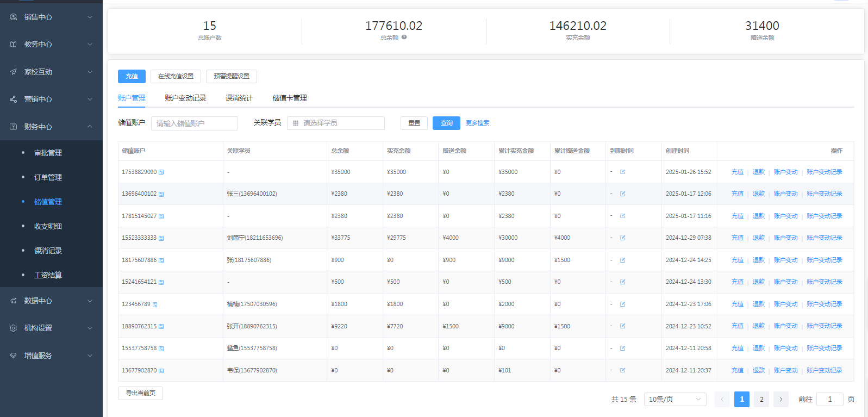Click detail icon next to account 17538829090

tap(161, 172)
